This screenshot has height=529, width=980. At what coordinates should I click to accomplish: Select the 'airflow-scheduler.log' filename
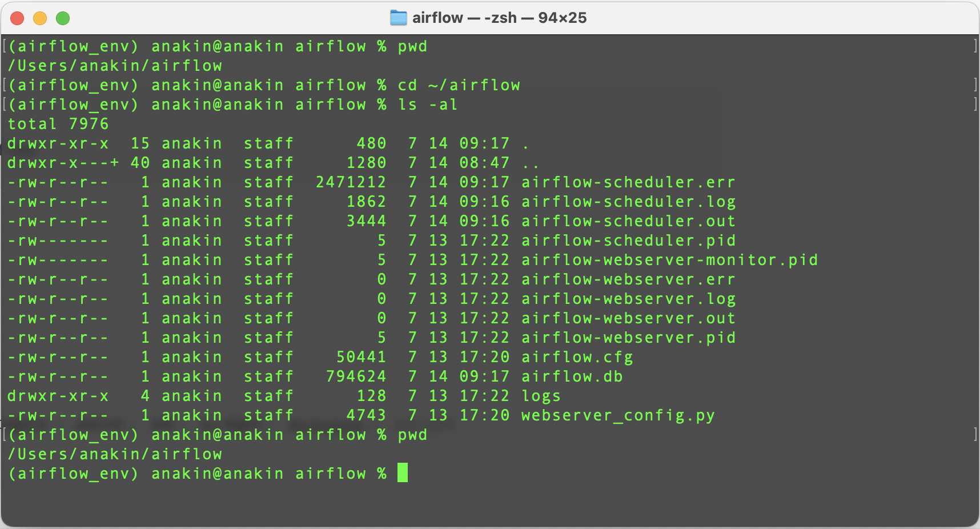click(x=628, y=202)
